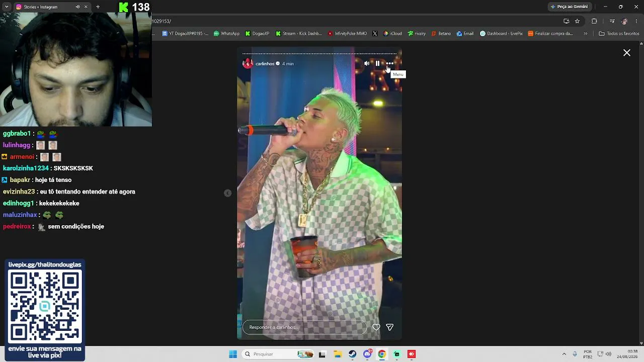Show hidden system tray icons
The height and width of the screenshot is (362, 644).
tap(564, 354)
